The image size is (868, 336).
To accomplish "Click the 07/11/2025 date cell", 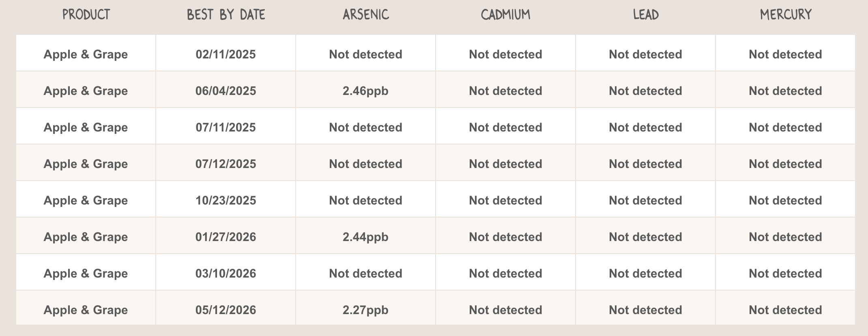I will [226, 127].
